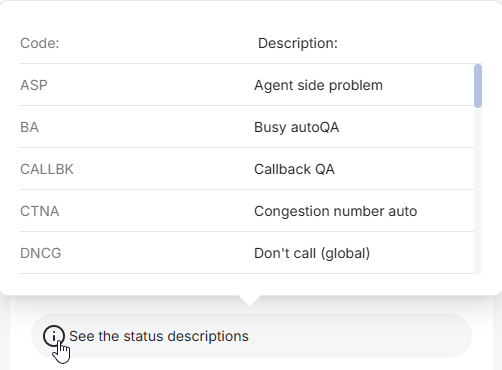
Task: Select the CTNA code cell
Action: coord(40,211)
